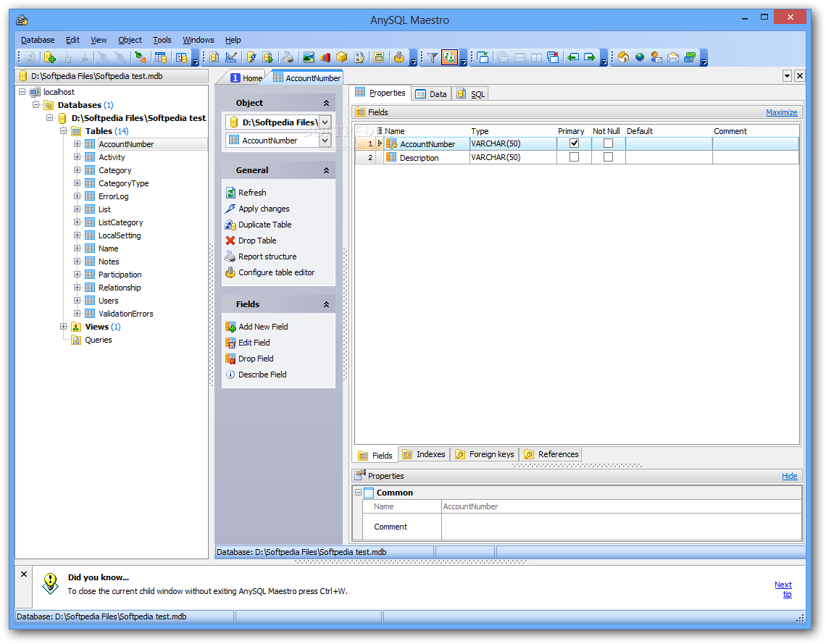Click the funnel filter toolbar icon

pos(432,57)
